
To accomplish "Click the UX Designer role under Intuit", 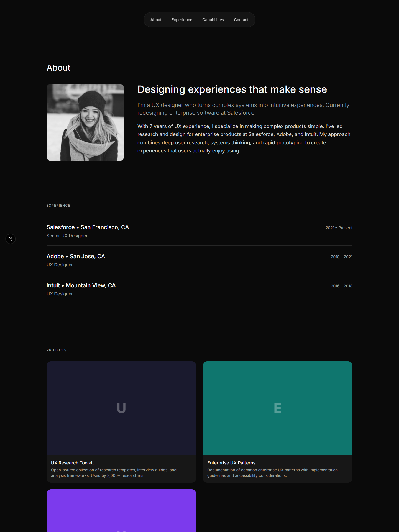I will [60, 294].
